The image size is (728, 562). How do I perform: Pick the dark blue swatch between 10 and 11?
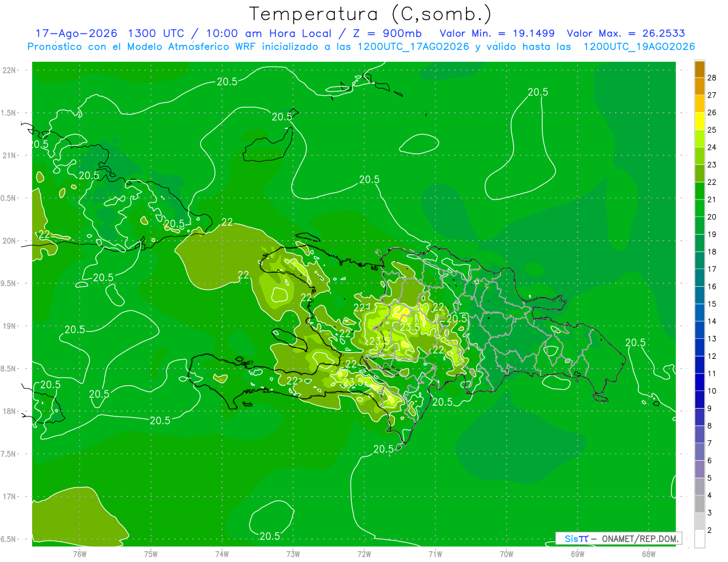pos(699,382)
